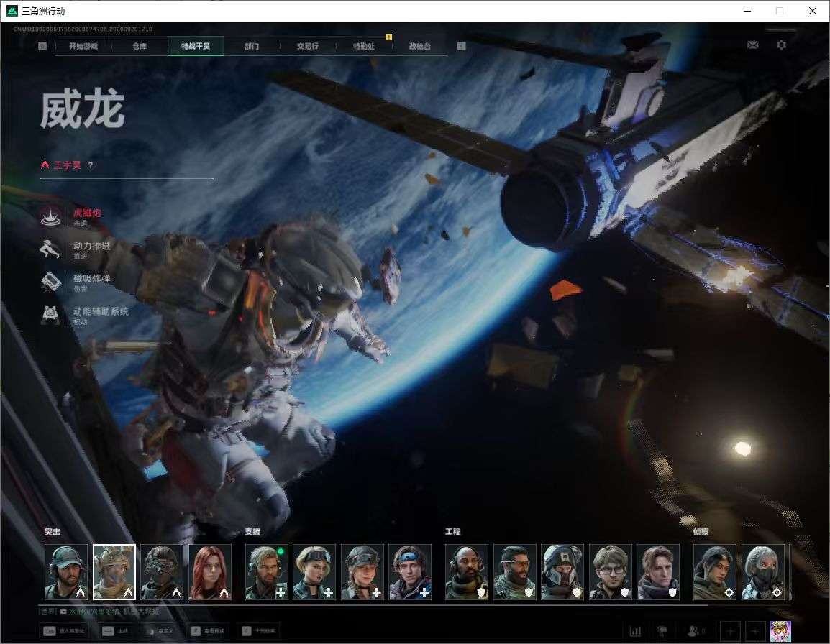Select the support operator in military cap
The width and height of the screenshot is (830, 644).
pyautogui.click(x=362, y=572)
